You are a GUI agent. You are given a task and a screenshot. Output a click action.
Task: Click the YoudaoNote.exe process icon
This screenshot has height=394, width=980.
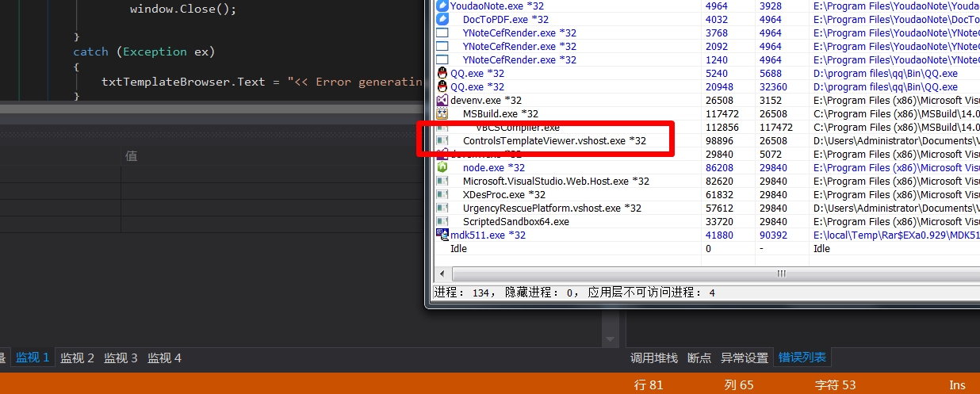442,6
